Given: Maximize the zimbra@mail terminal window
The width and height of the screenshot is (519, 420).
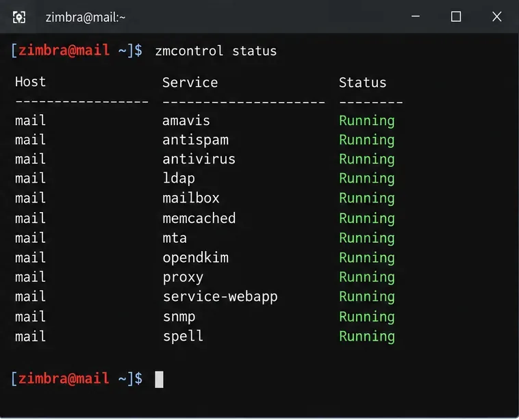Looking at the screenshot, I should point(456,16).
